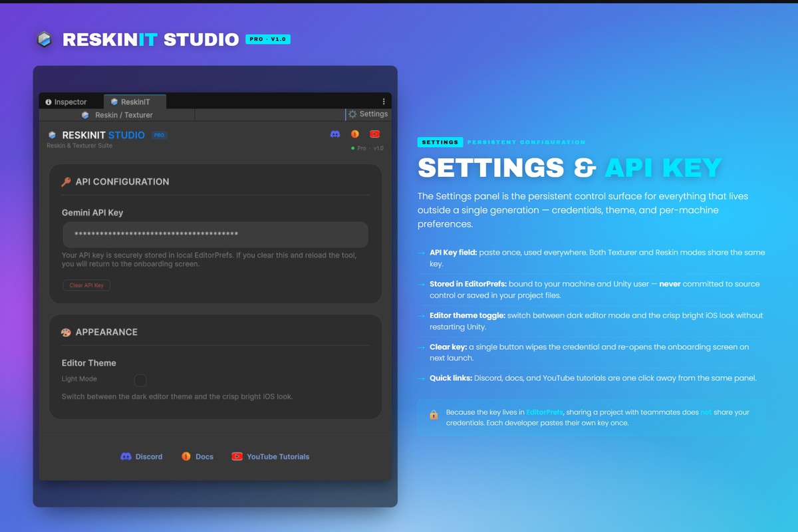Click the 'PERSISTENT CONFIGURATION' caption
This screenshot has height=532, width=798.
click(526, 142)
